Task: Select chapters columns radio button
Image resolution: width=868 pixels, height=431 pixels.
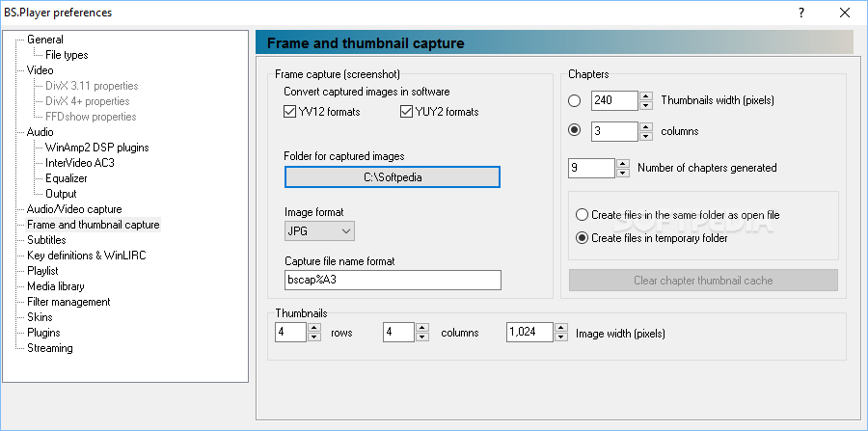Action: coord(575,131)
